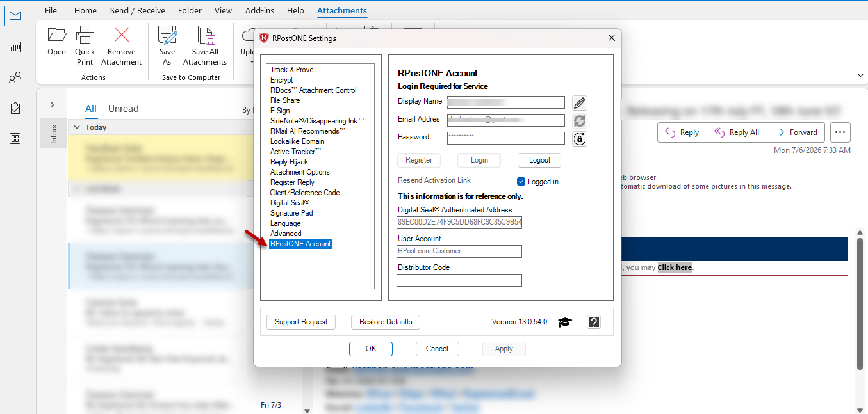
Task: Select Encrypt in settings list
Action: click(281, 80)
